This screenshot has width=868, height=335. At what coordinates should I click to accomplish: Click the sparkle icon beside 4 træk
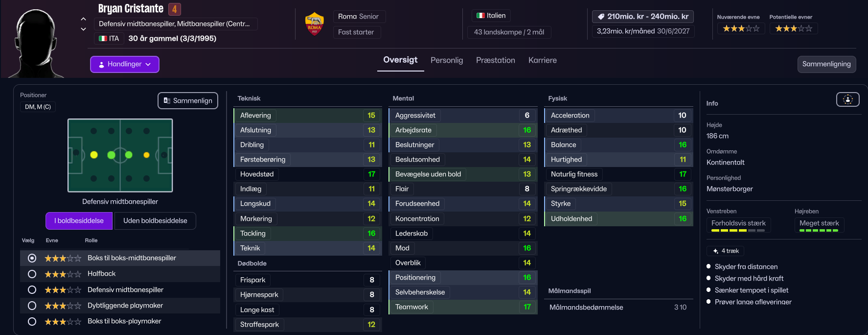715,251
